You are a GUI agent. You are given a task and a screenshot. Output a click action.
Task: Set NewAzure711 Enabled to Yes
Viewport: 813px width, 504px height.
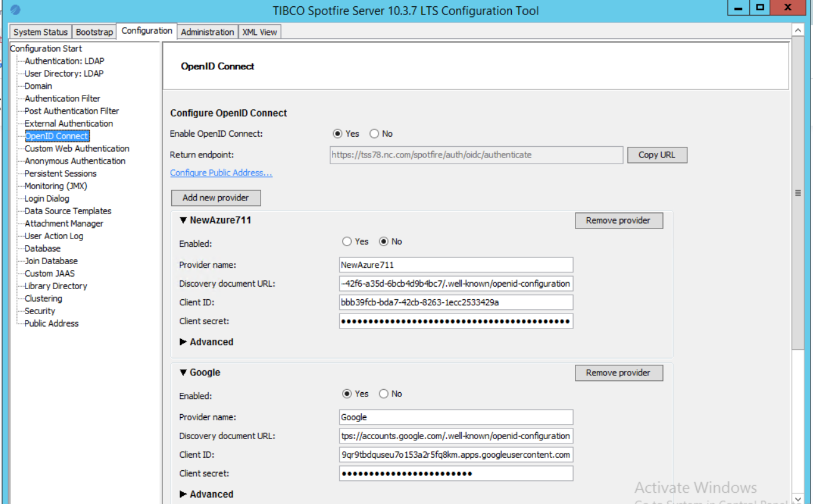point(347,242)
